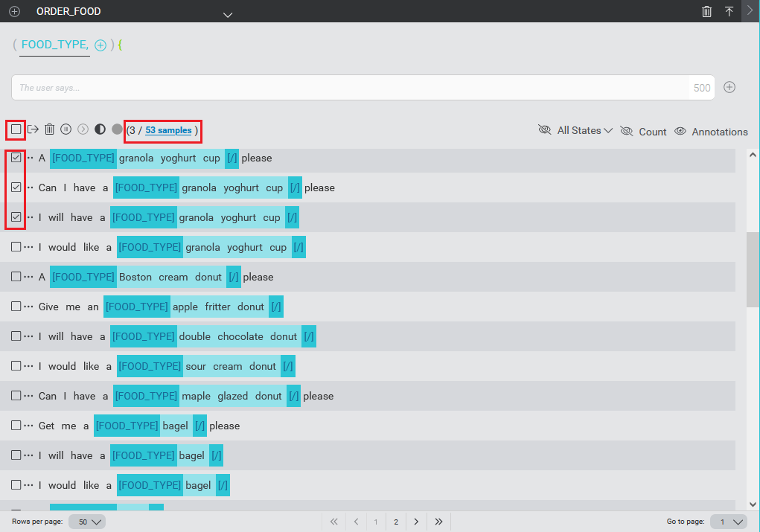Viewport: 760px width, 532px height.
Task: Check the 'A Boston cream donut please' sample
Action: 16,277
